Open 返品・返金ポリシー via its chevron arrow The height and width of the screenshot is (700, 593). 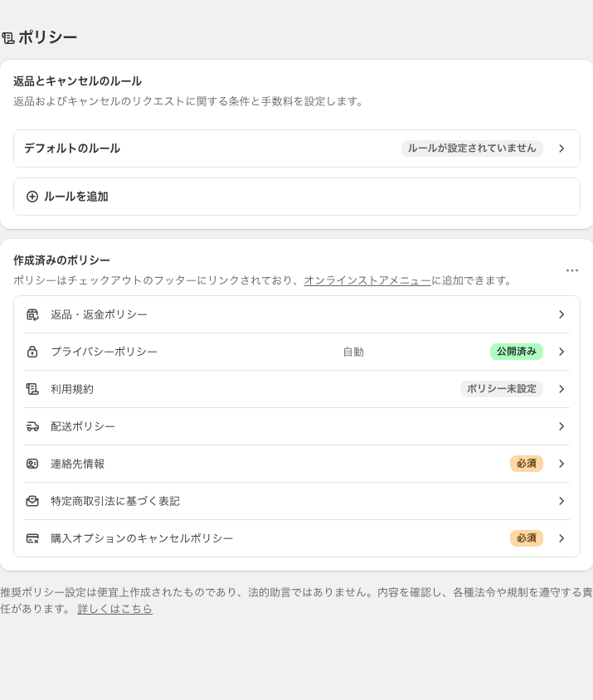pyautogui.click(x=561, y=314)
